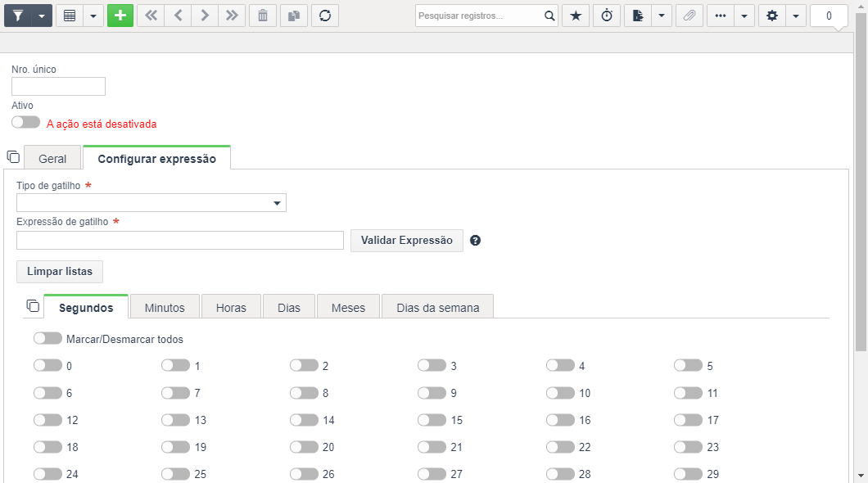
Task: Enable the second 24 toggle
Action: point(47,474)
